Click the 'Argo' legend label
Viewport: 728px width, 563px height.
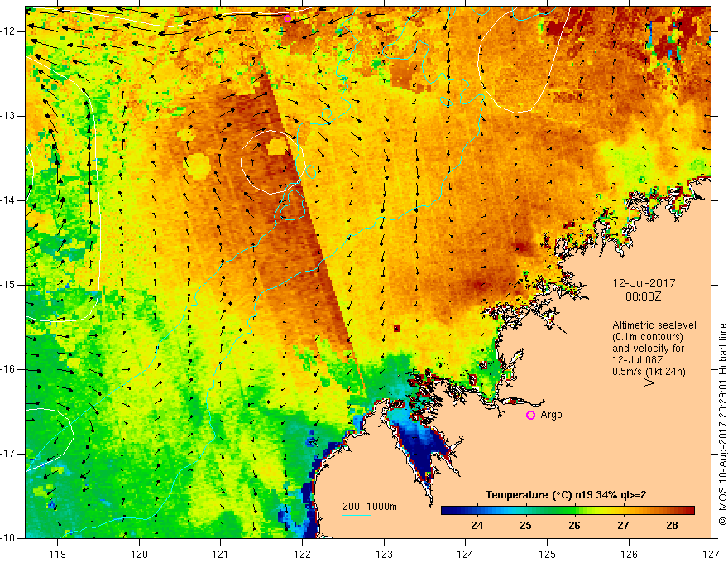(551, 415)
